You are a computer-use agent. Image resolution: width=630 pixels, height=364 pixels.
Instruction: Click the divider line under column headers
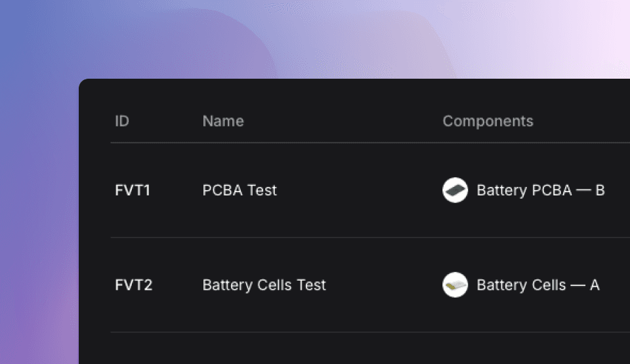point(370,142)
